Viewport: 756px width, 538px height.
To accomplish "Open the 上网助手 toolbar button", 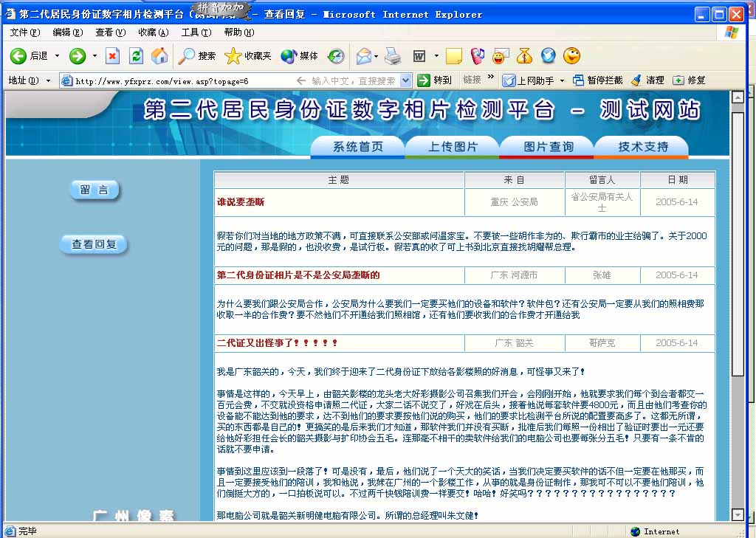I will coord(528,80).
